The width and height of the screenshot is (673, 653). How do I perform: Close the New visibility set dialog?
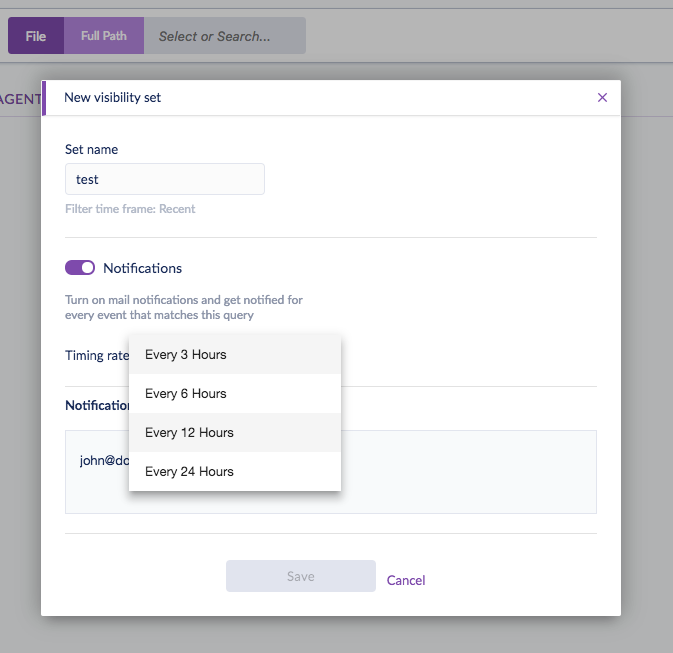coord(602,98)
